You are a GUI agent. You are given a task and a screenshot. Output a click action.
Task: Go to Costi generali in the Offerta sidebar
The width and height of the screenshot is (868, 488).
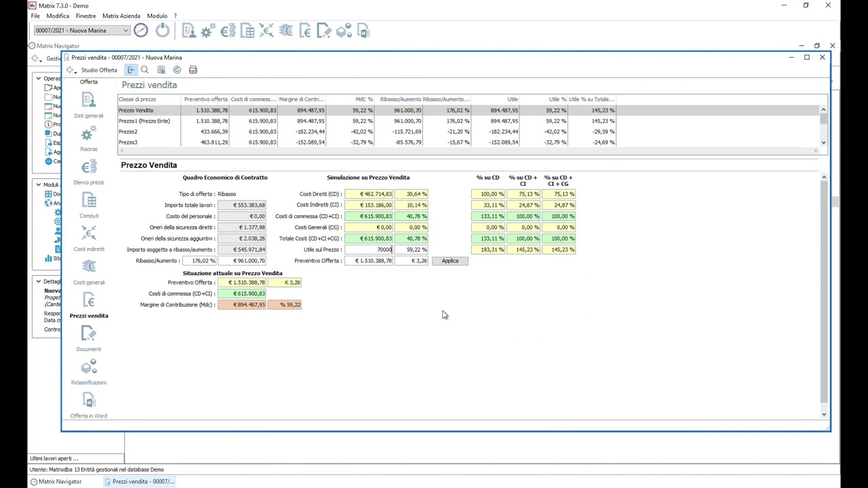[x=89, y=271]
